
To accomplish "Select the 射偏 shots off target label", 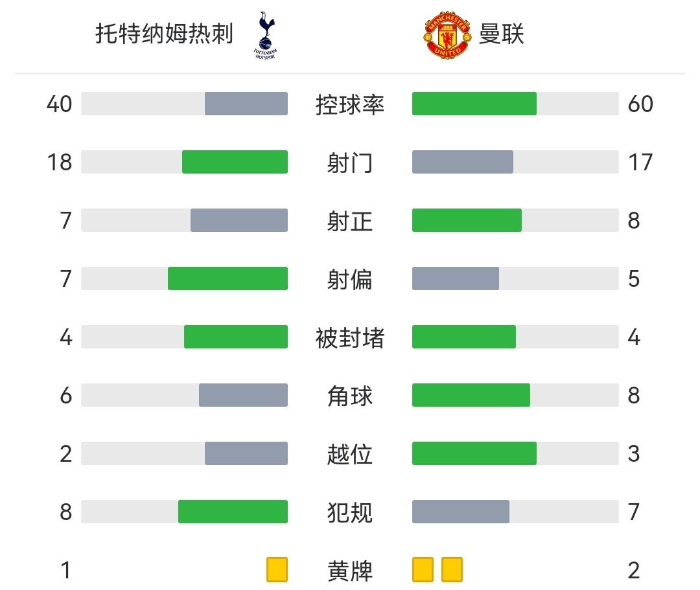I will pyautogui.click(x=350, y=279).
